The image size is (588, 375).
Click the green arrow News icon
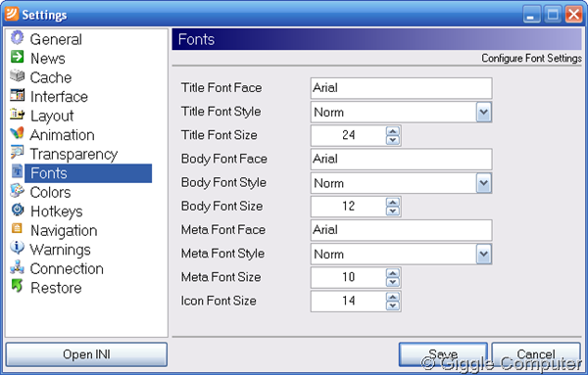[x=18, y=57]
